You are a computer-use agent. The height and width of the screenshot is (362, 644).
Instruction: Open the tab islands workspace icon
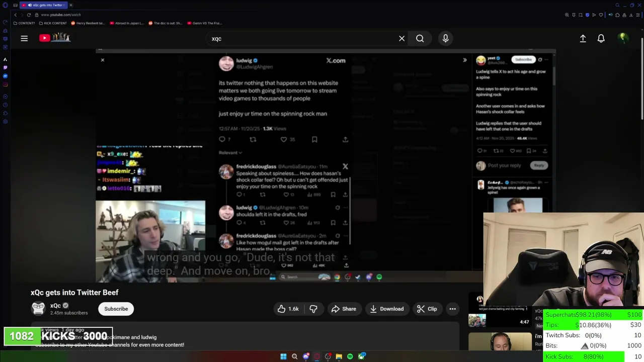[15, 5]
